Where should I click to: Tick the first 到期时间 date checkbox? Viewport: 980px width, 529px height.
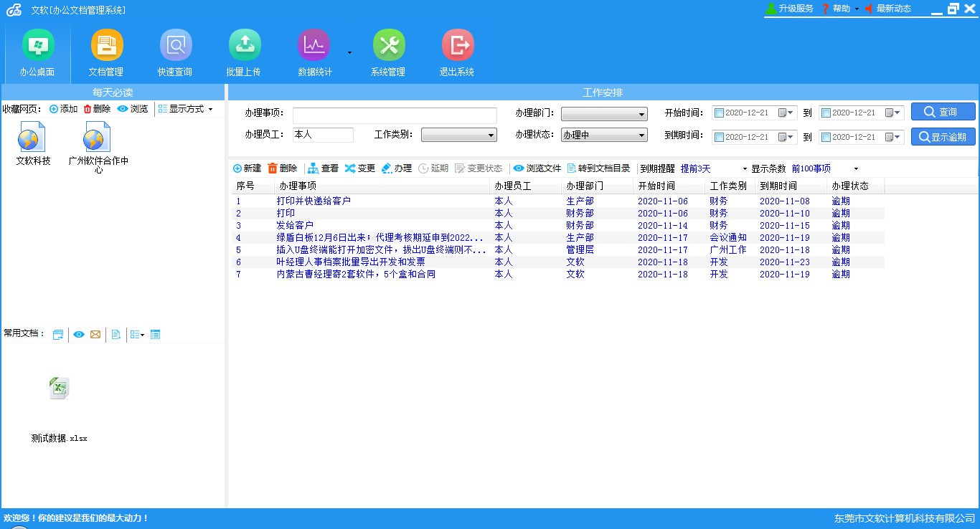pyautogui.click(x=719, y=137)
